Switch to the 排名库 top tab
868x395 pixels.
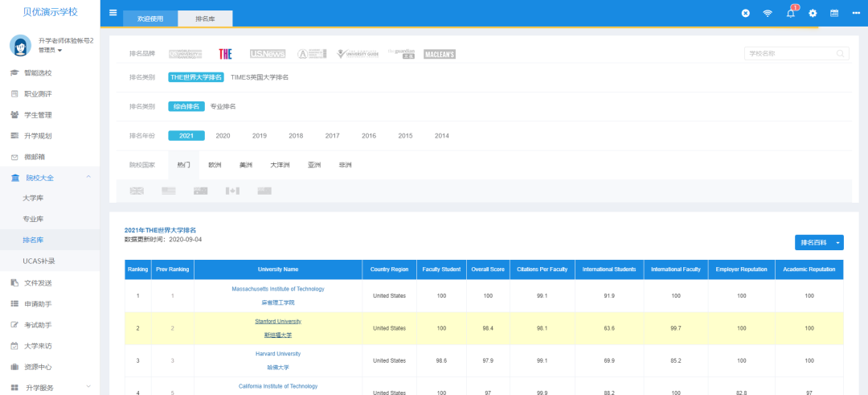coord(206,19)
